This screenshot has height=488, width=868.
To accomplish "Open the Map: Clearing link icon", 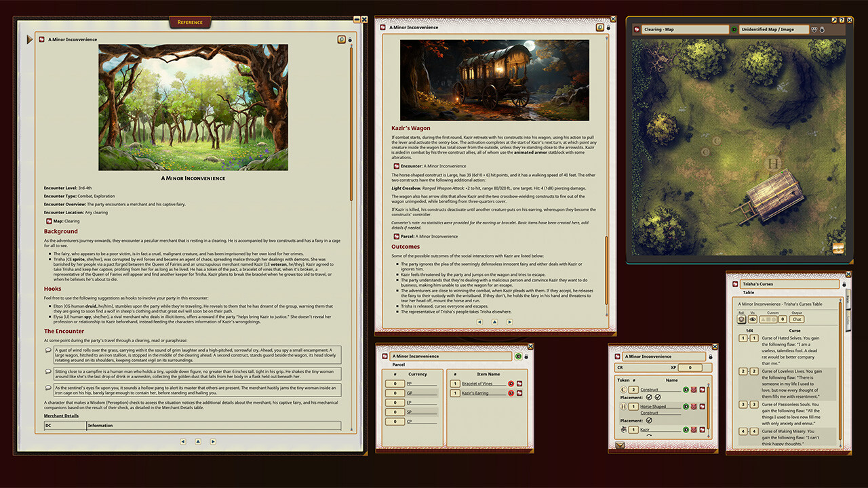I will pos(49,221).
